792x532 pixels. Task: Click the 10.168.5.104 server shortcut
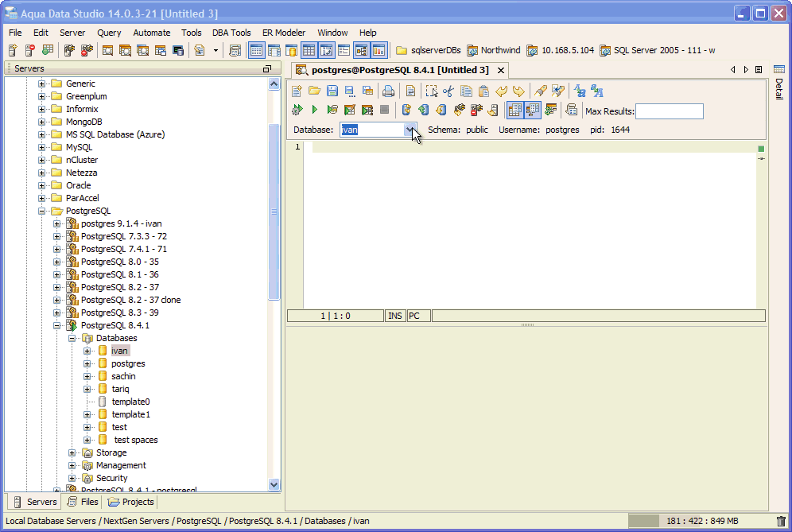click(560, 50)
